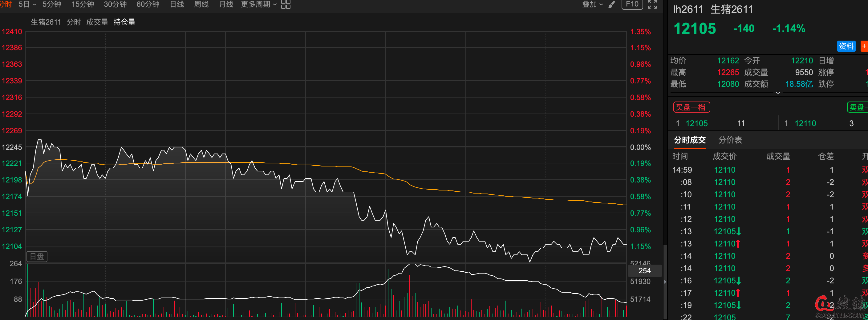Switch to the 分价表 tab
This screenshot has width=868, height=320.
click(x=730, y=140)
